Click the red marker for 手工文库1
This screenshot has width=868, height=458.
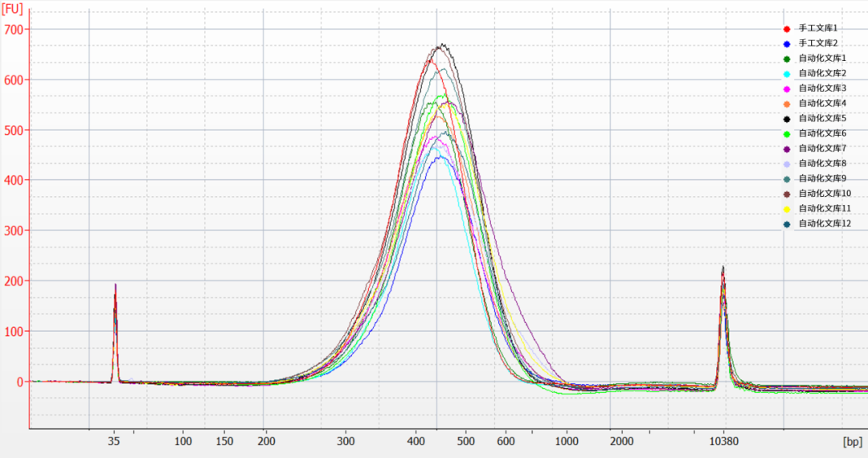[787, 29]
